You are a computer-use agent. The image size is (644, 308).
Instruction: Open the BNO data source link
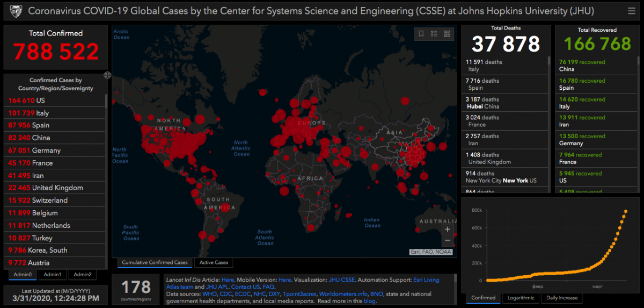[377, 294]
